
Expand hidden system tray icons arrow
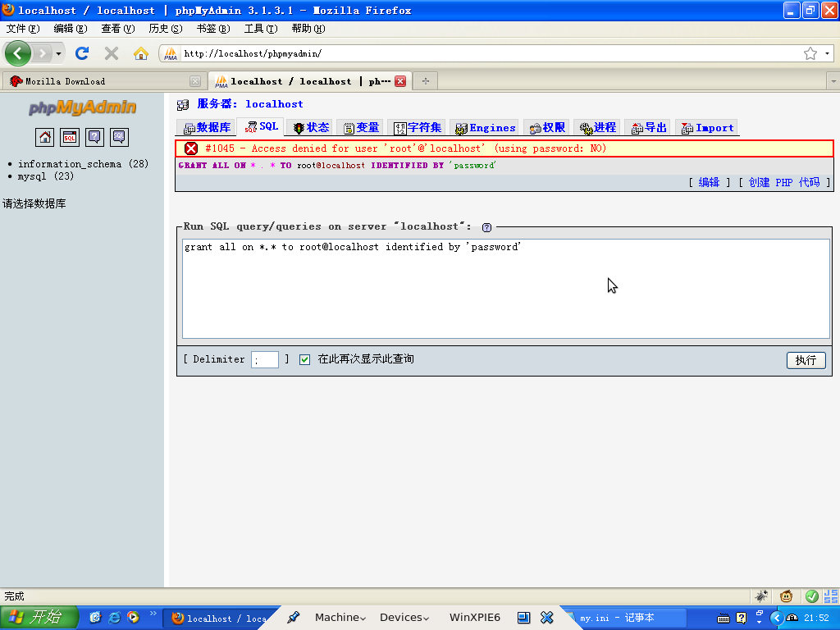(776, 619)
